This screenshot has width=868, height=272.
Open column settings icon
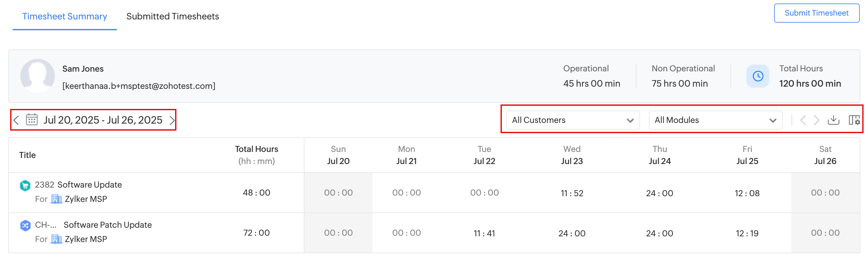[854, 120]
